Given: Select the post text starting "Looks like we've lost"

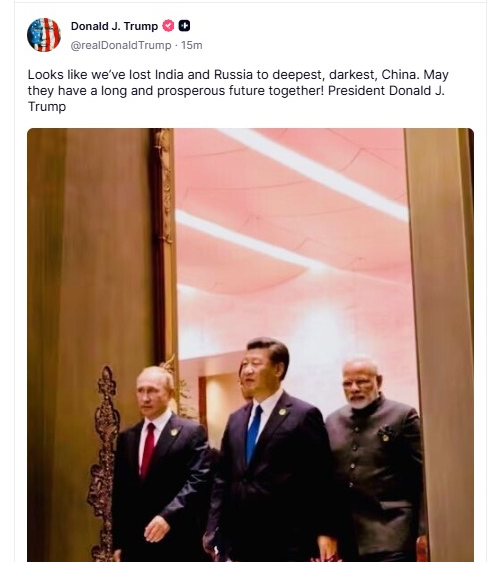Looking at the screenshot, I should [238, 90].
